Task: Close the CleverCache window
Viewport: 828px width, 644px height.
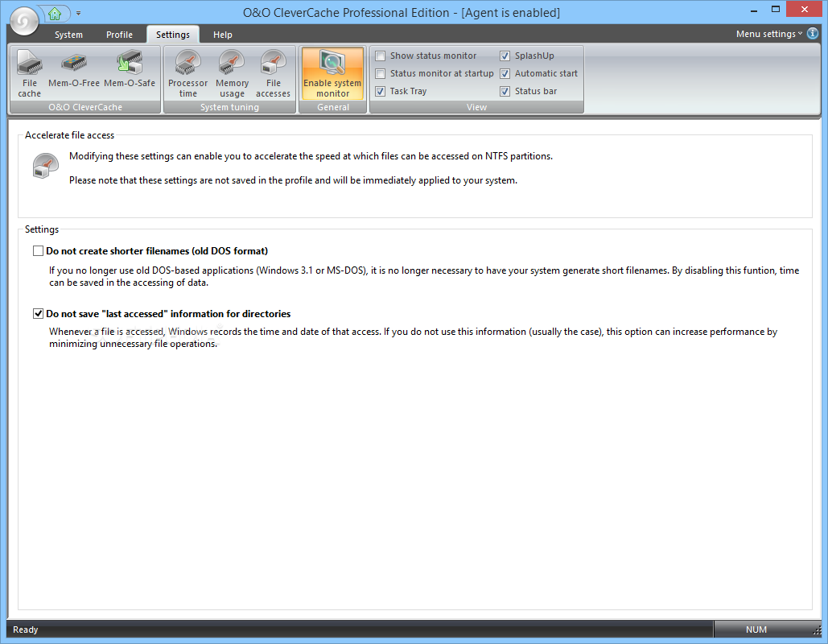Action: (x=804, y=10)
